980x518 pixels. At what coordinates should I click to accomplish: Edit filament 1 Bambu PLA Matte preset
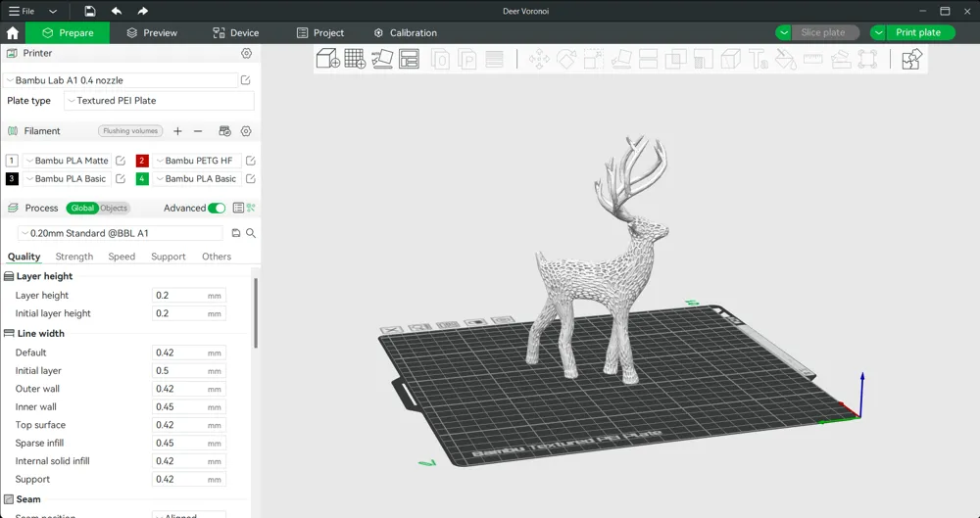121,161
